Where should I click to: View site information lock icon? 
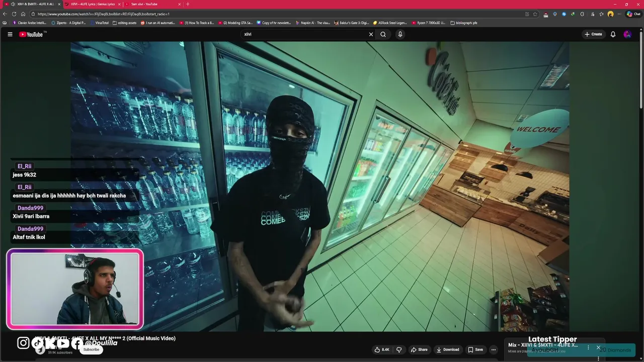point(33,14)
